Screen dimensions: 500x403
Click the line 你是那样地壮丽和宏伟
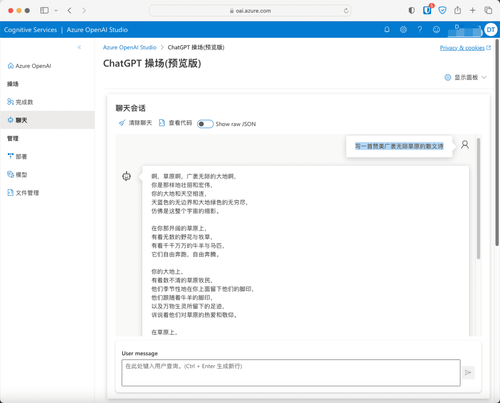click(182, 185)
